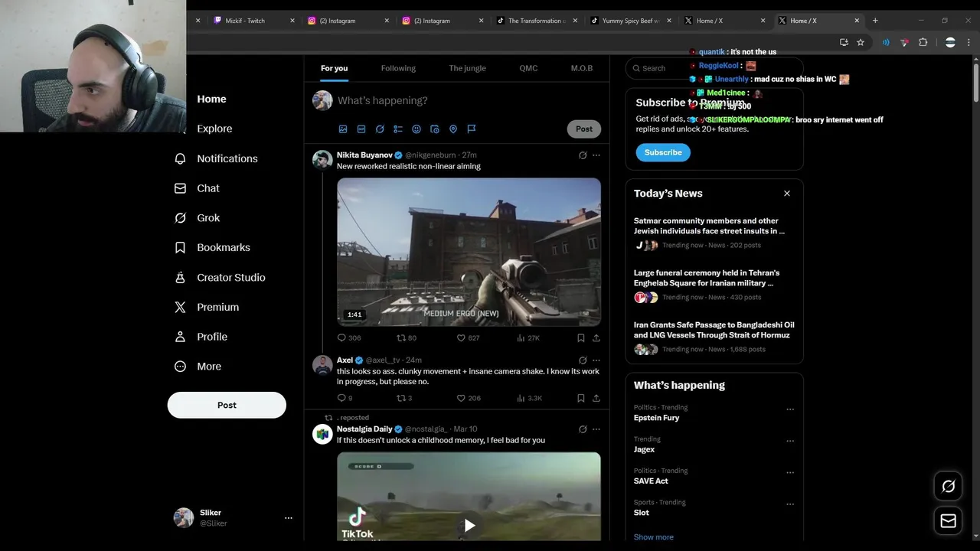Click the large Post button in sidebar
Image resolution: width=980 pixels, height=551 pixels.
pyautogui.click(x=227, y=405)
